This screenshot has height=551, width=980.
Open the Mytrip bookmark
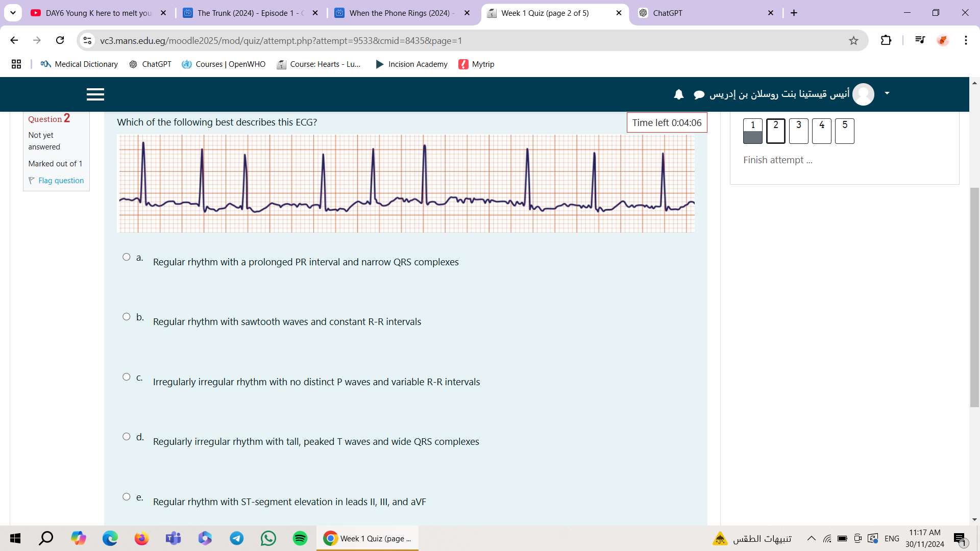click(x=476, y=64)
